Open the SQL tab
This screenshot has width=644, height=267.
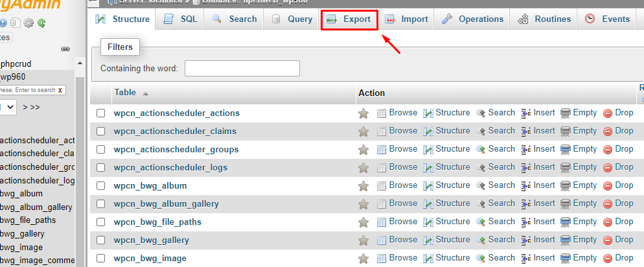click(x=180, y=19)
